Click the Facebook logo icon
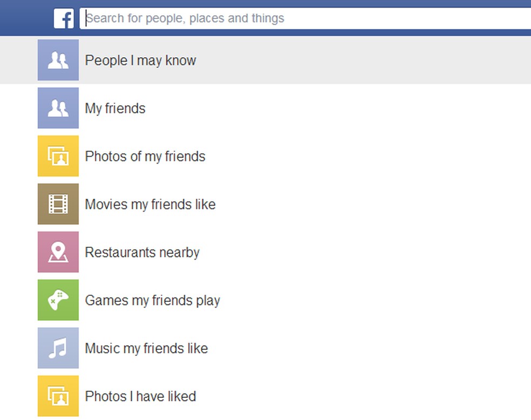 [64, 19]
